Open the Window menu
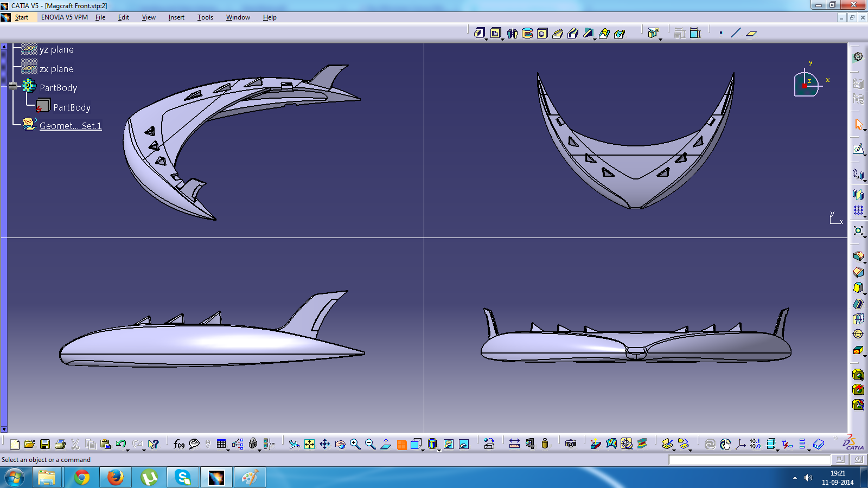This screenshot has width=868, height=488. pos(238,17)
